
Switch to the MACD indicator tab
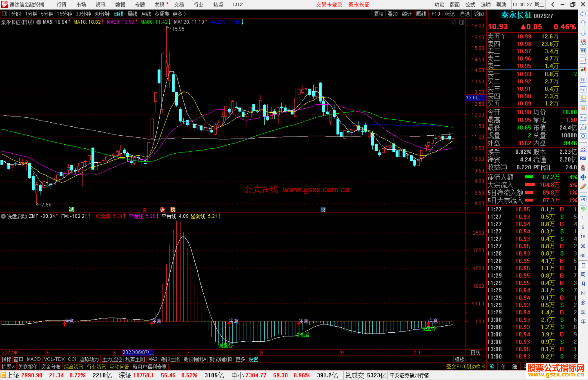pyautogui.click(x=34, y=360)
